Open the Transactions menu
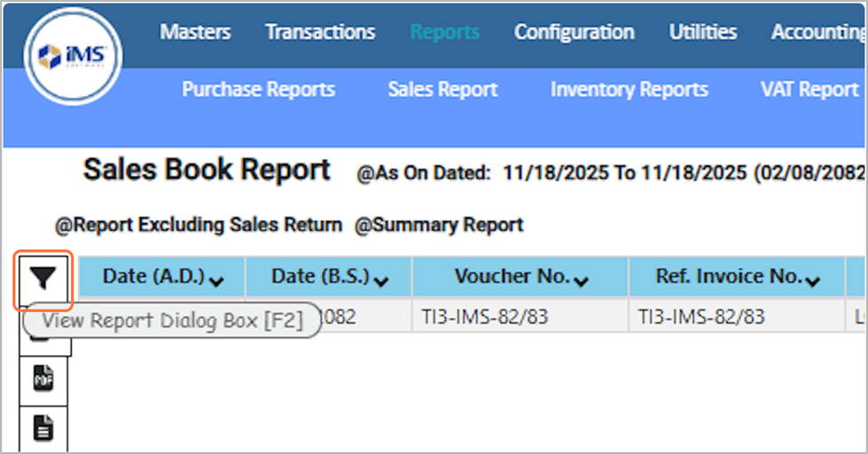 pyautogui.click(x=320, y=32)
